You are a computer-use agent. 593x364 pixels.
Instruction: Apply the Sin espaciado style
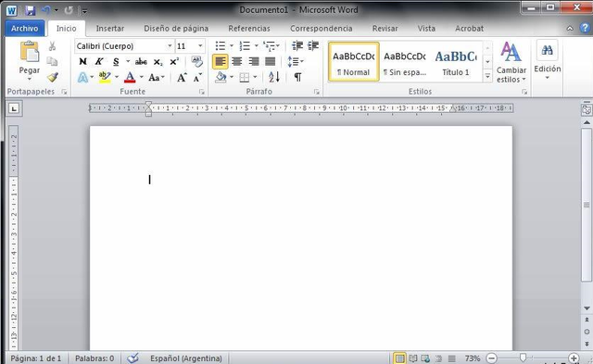click(x=405, y=62)
